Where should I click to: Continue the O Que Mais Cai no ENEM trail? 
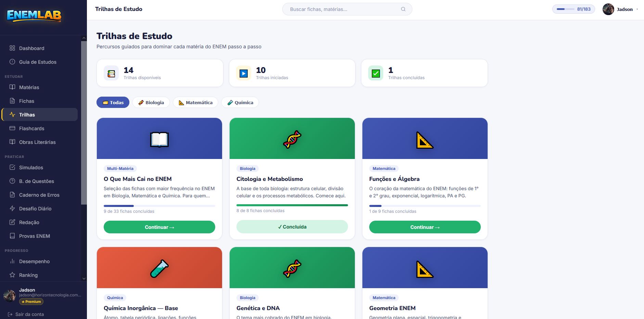click(159, 227)
